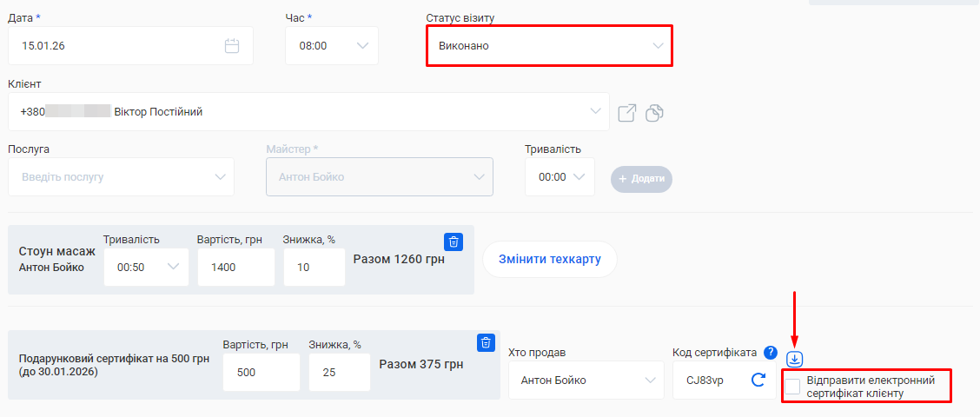
Task: Click the certificate price field with 500
Action: [x=261, y=372]
